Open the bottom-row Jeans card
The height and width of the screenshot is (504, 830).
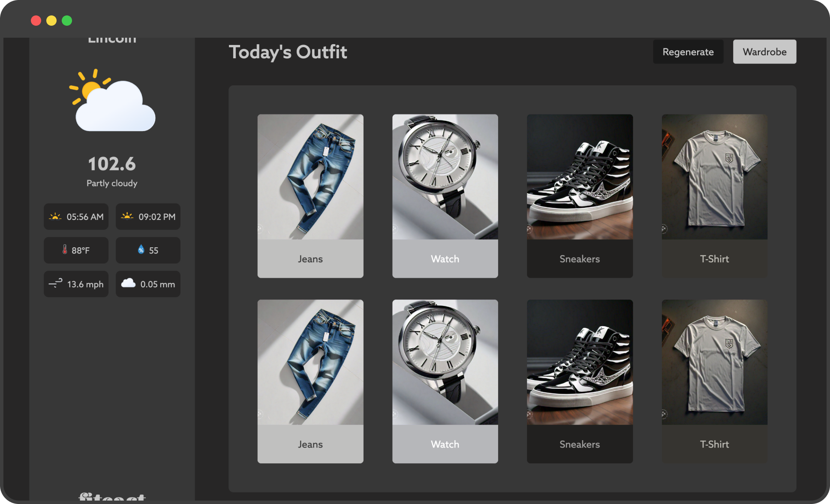[310, 381]
